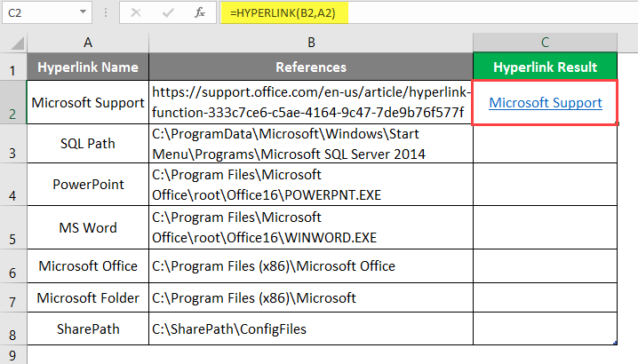The image size is (638, 364).
Task: Select row 1 header
Action: [x=13, y=67]
